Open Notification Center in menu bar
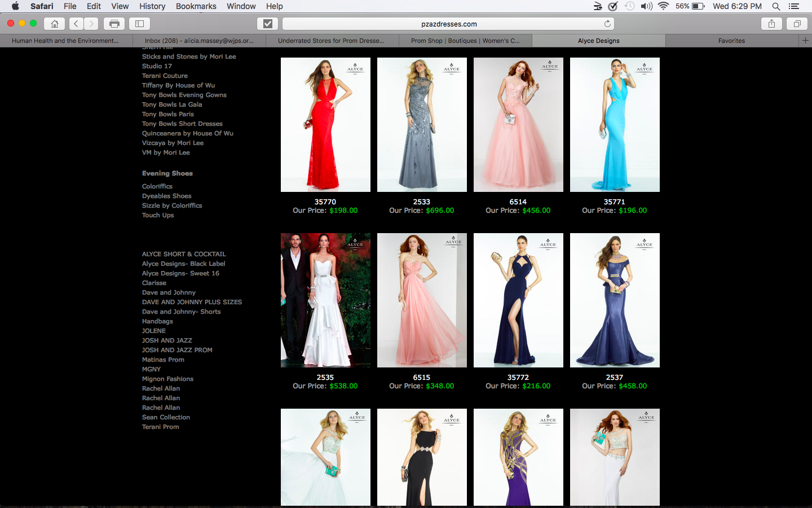 [x=794, y=6]
